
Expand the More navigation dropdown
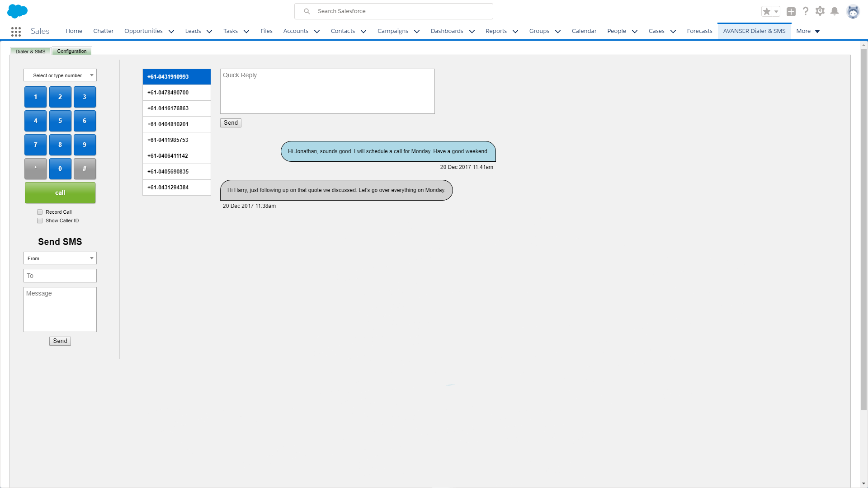click(807, 31)
